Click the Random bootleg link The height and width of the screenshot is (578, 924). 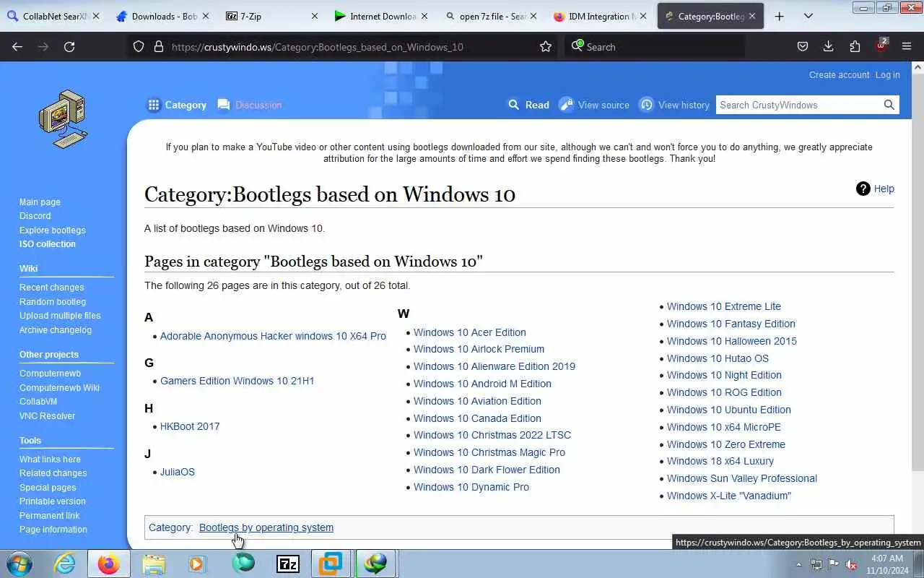click(x=53, y=302)
